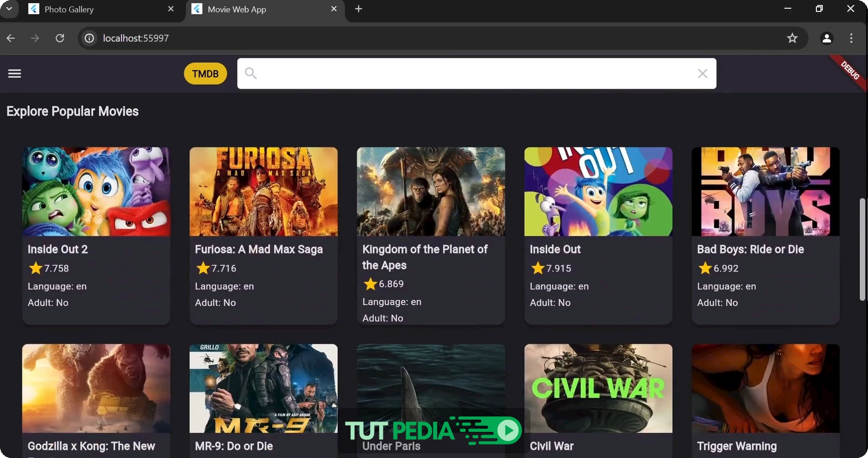Open the hamburger navigation menu

coord(15,74)
